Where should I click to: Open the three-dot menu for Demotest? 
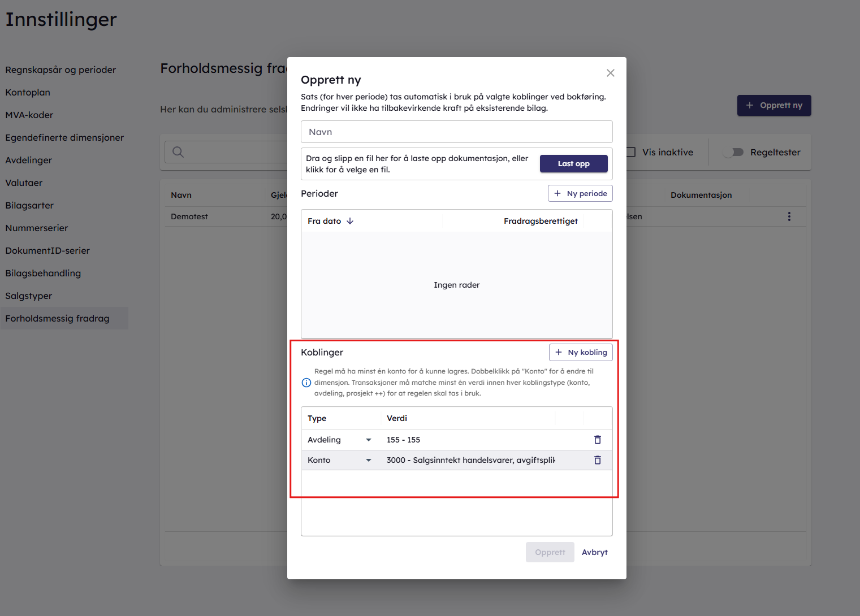pyautogui.click(x=789, y=216)
